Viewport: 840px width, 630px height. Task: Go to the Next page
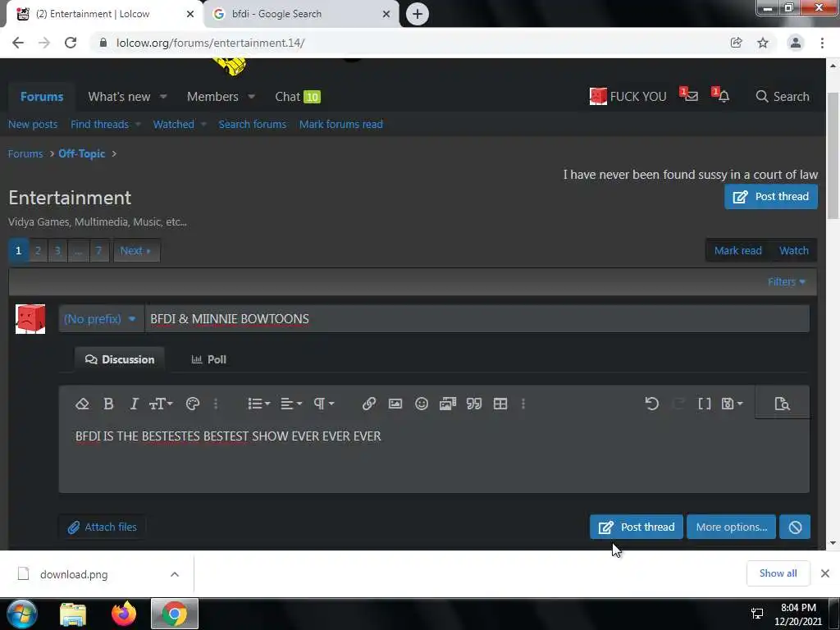click(136, 251)
